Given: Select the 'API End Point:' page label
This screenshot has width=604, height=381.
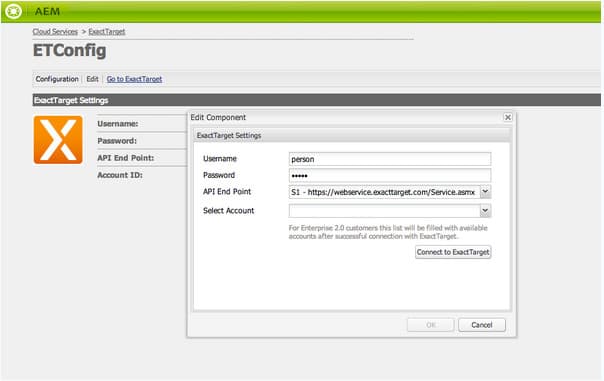Looking at the screenshot, I should point(126,158).
